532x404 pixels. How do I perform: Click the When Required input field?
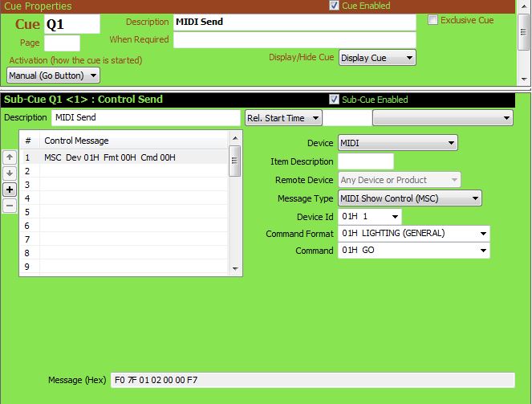tap(294, 40)
